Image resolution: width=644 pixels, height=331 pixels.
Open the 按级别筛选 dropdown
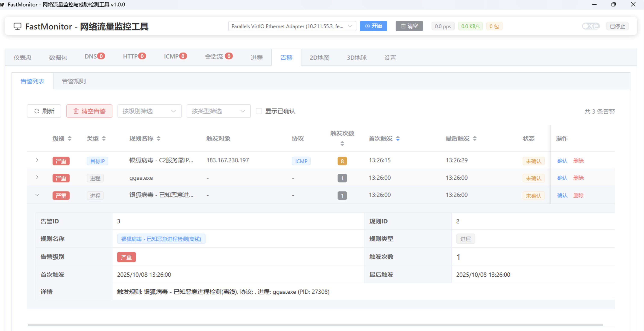149,111
